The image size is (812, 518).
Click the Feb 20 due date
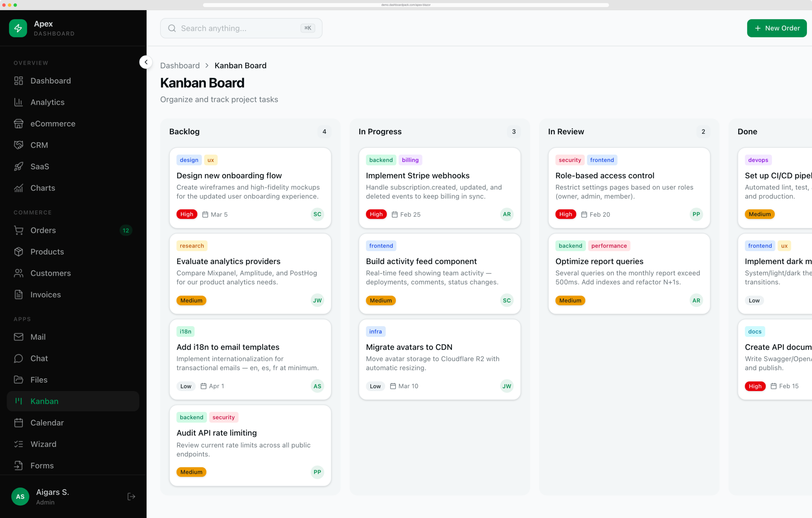click(595, 214)
